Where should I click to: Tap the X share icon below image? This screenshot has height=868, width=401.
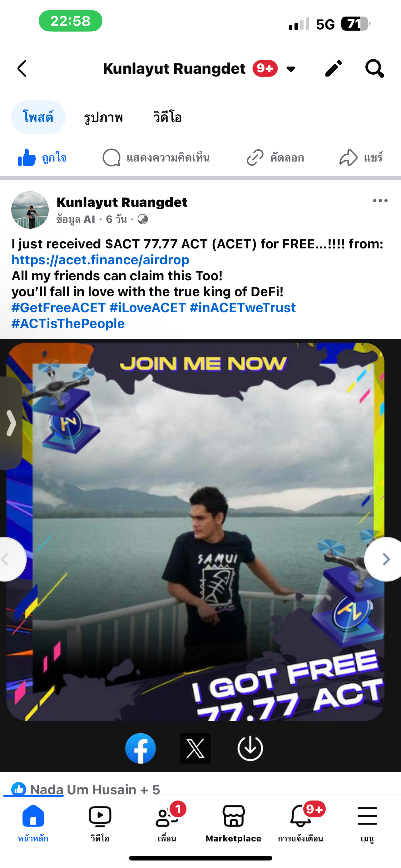195,748
